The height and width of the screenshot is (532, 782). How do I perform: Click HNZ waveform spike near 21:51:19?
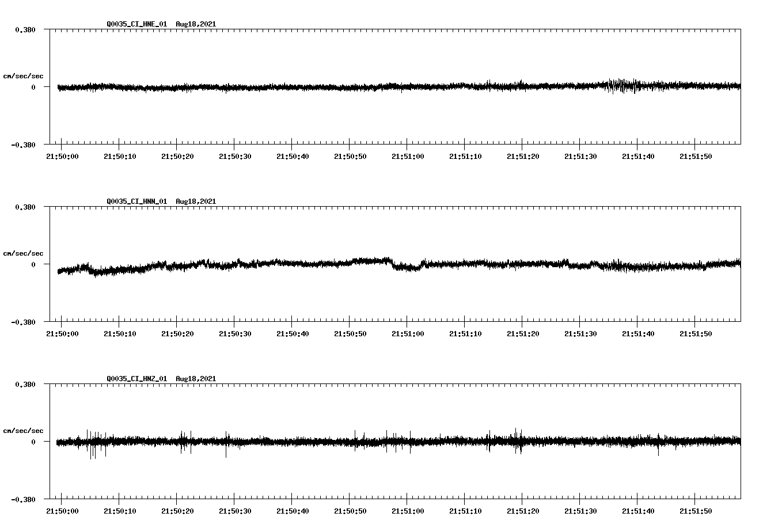tap(518, 440)
